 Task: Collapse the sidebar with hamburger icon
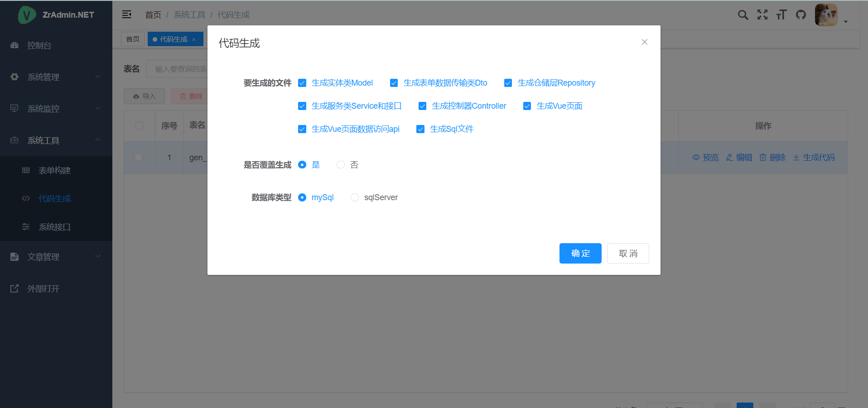click(127, 14)
